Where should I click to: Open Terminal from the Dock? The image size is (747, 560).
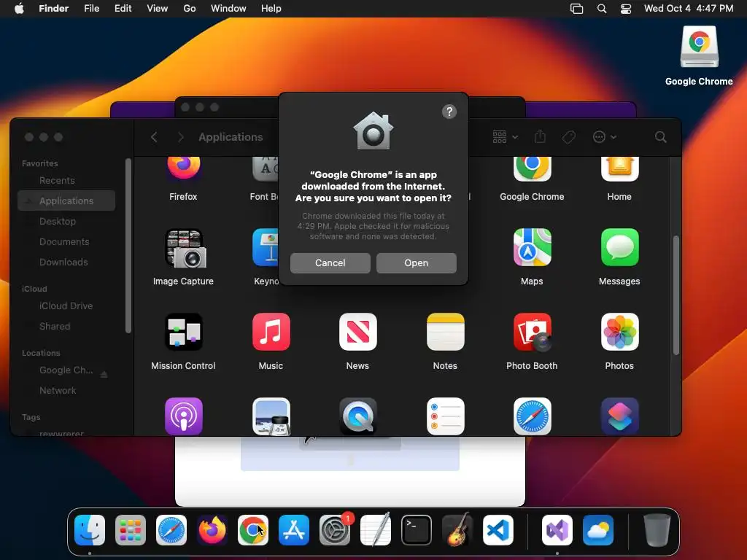coord(417,530)
